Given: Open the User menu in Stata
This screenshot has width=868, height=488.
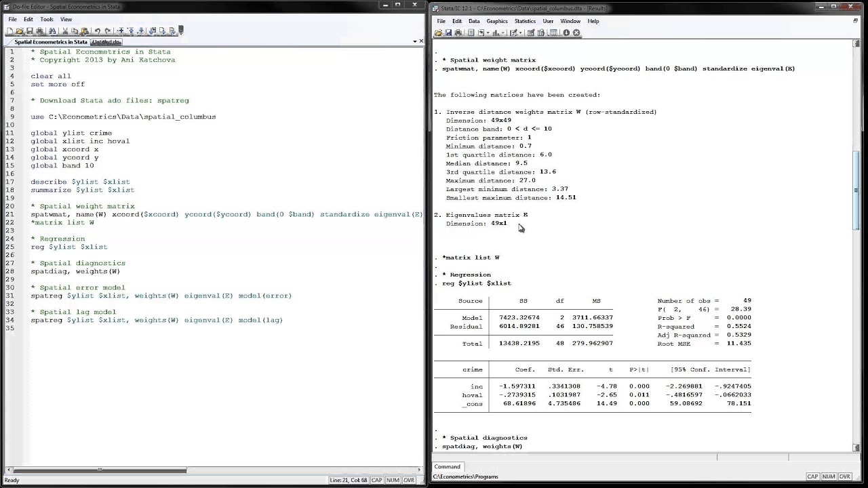Looking at the screenshot, I should pyautogui.click(x=548, y=21).
